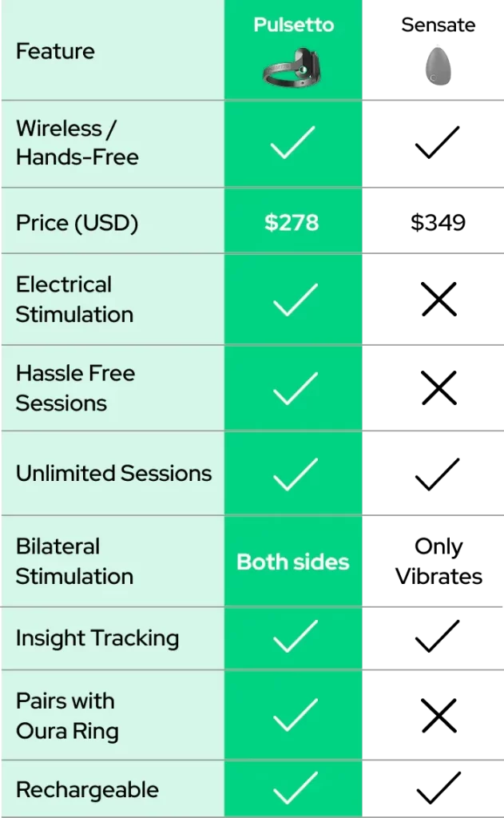The height and width of the screenshot is (818, 504).
Task: Click the Pulsetto neckband device image
Action: point(292,67)
